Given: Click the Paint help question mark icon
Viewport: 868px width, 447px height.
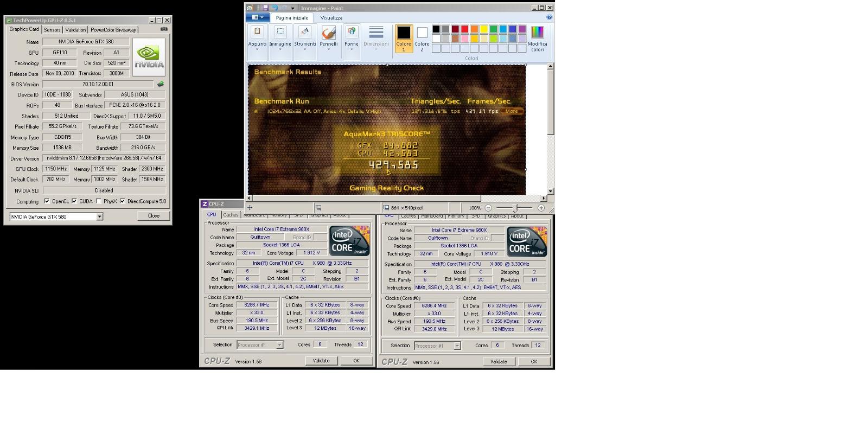Looking at the screenshot, I should click(x=549, y=17).
